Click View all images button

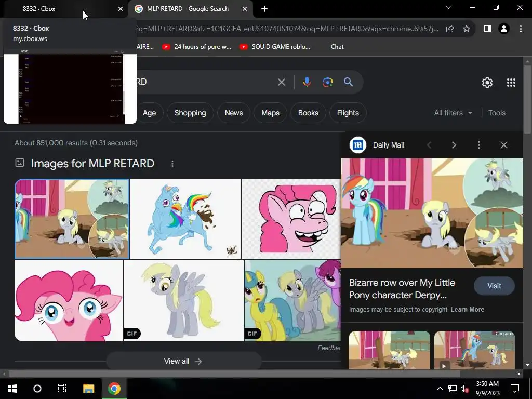(x=183, y=362)
